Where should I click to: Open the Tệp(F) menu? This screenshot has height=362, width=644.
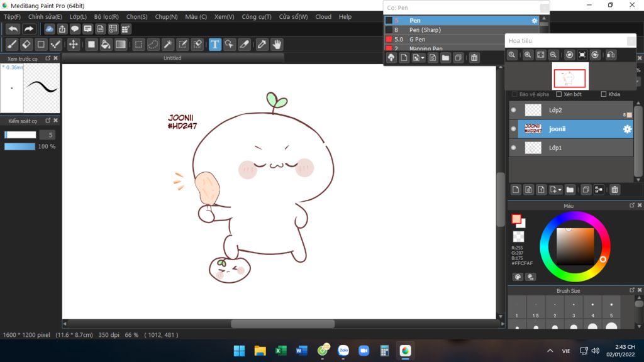click(x=12, y=17)
